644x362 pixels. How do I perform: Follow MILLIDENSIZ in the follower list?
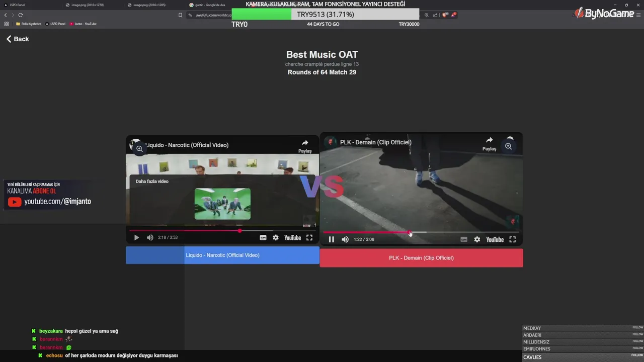pyautogui.click(x=637, y=341)
